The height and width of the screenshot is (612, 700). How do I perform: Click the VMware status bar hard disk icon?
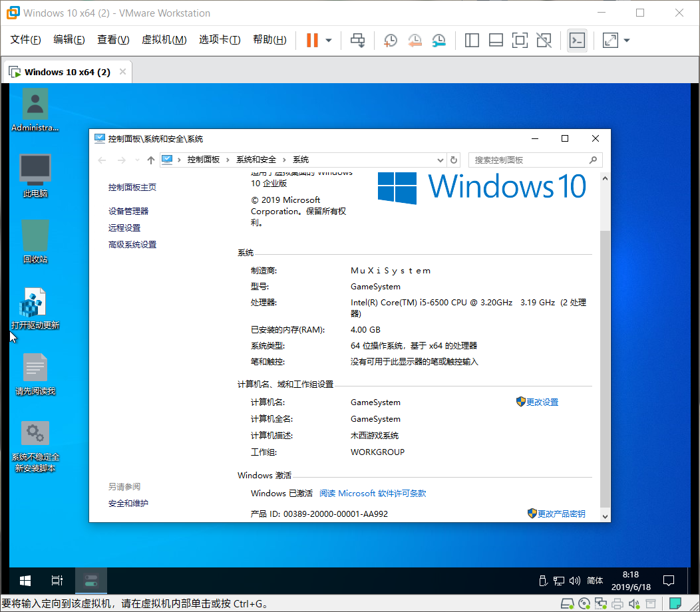(567, 605)
